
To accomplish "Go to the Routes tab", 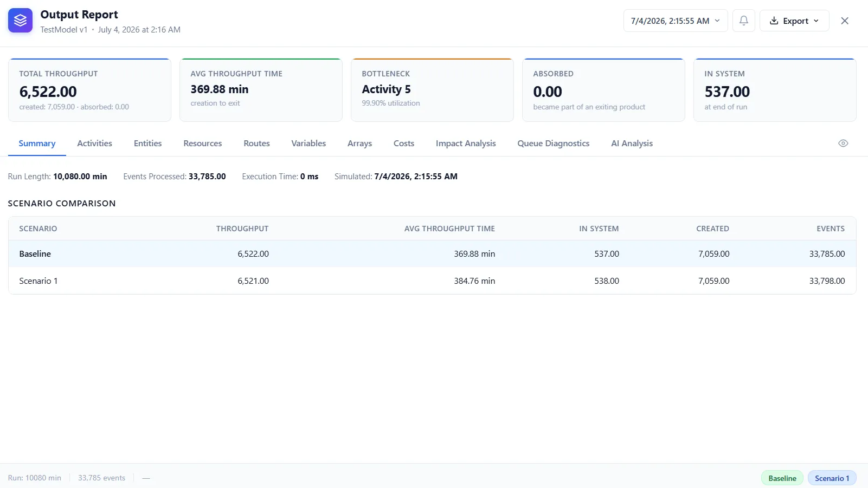I will pos(256,144).
